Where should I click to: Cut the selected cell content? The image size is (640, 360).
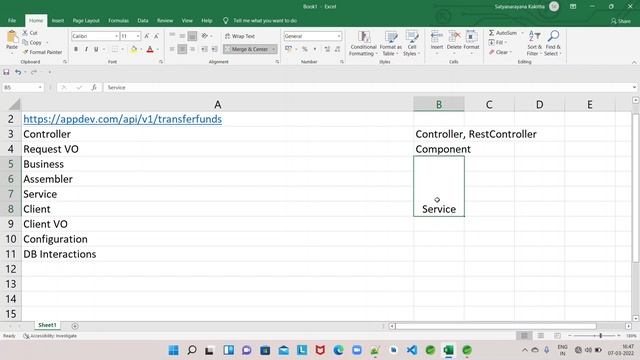30,33
